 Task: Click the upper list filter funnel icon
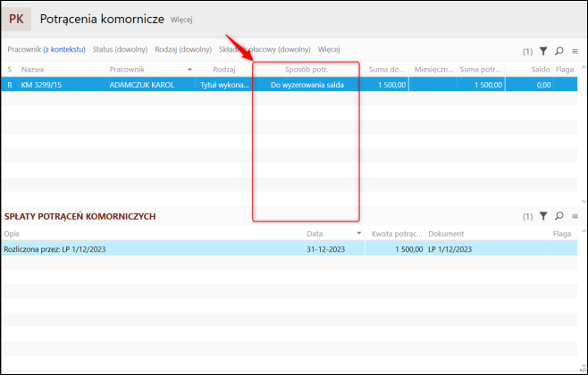pos(543,51)
